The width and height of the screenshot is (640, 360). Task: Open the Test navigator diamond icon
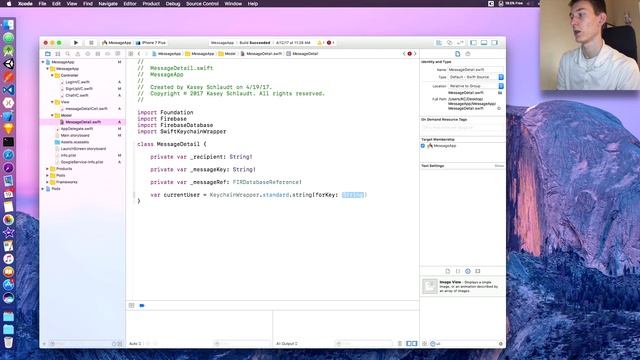88,54
